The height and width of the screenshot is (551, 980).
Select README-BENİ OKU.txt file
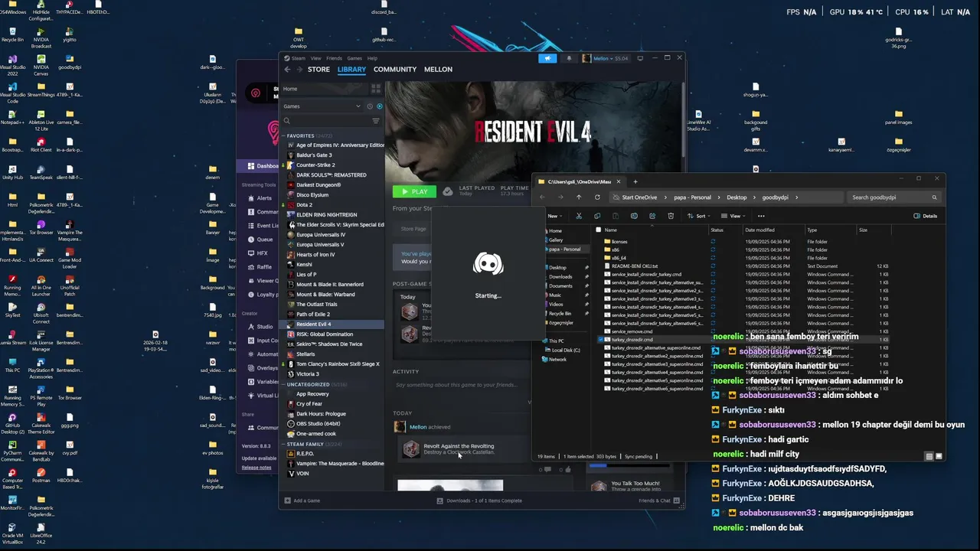pyautogui.click(x=634, y=266)
